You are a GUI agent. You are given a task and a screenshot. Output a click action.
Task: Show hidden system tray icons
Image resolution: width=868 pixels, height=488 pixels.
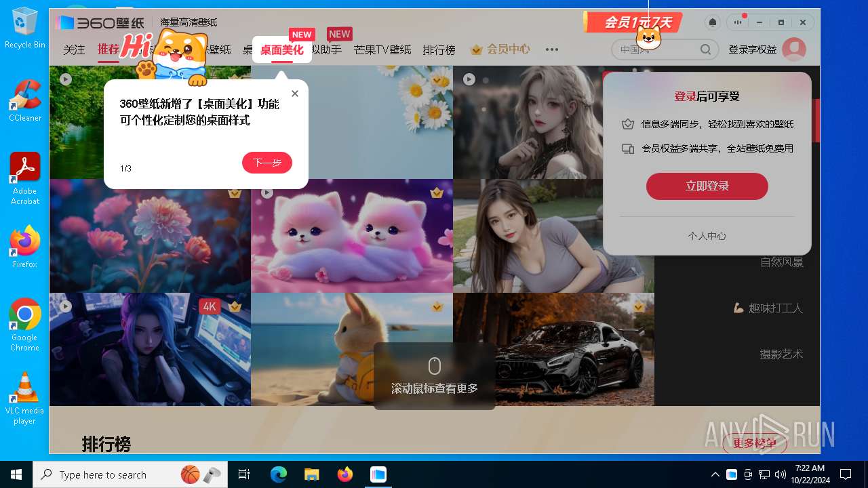[715, 474]
